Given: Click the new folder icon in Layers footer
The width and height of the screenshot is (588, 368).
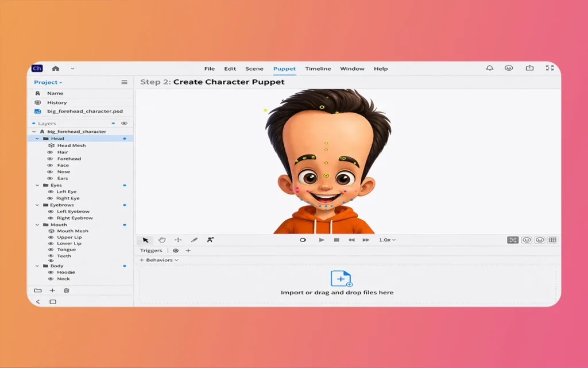Looking at the screenshot, I should point(38,291).
